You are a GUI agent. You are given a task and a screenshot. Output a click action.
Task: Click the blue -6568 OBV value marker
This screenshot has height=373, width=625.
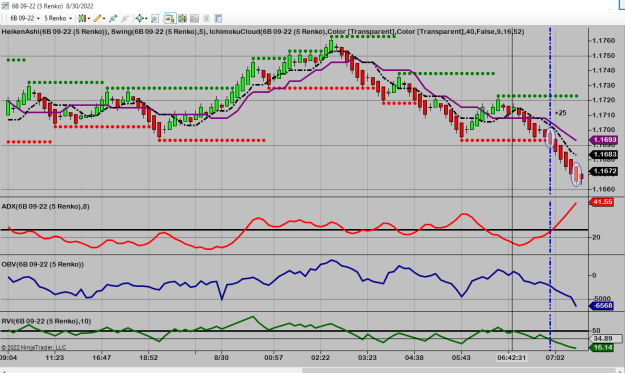[602, 306]
